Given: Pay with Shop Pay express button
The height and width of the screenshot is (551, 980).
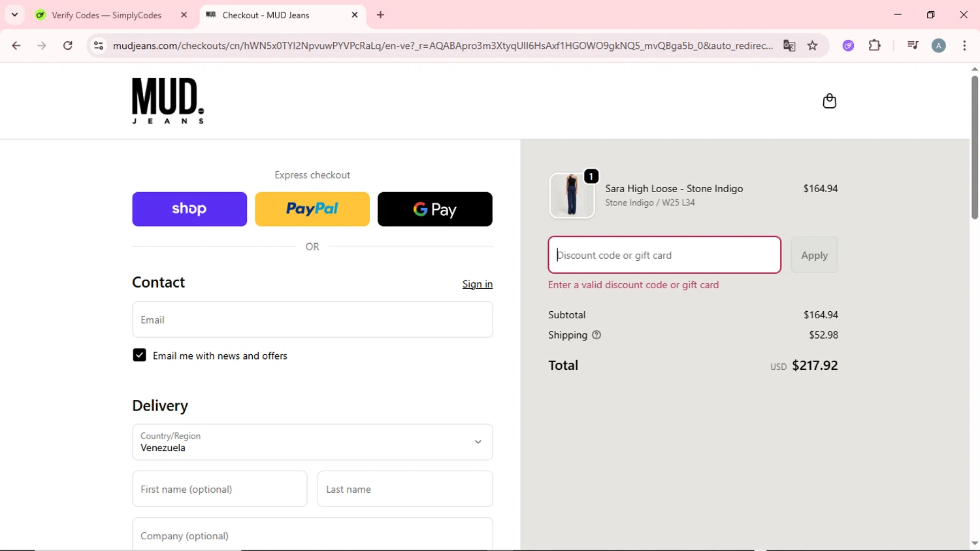Looking at the screenshot, I should click(x=189, y=209).
